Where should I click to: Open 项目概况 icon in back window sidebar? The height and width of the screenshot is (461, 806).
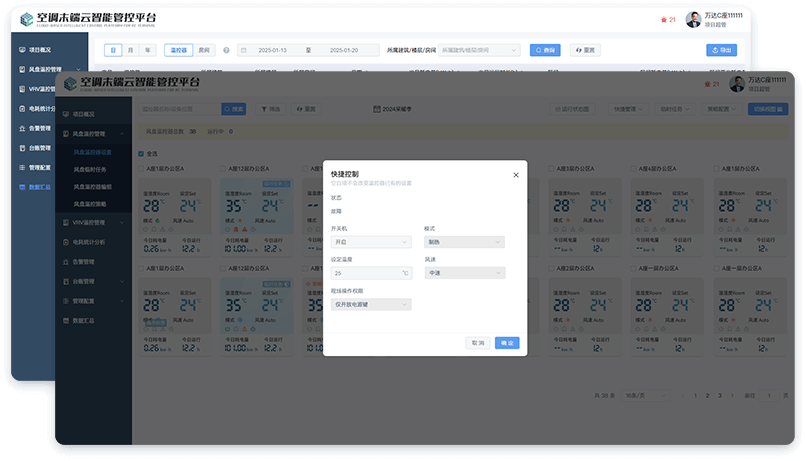coord(22,50)
